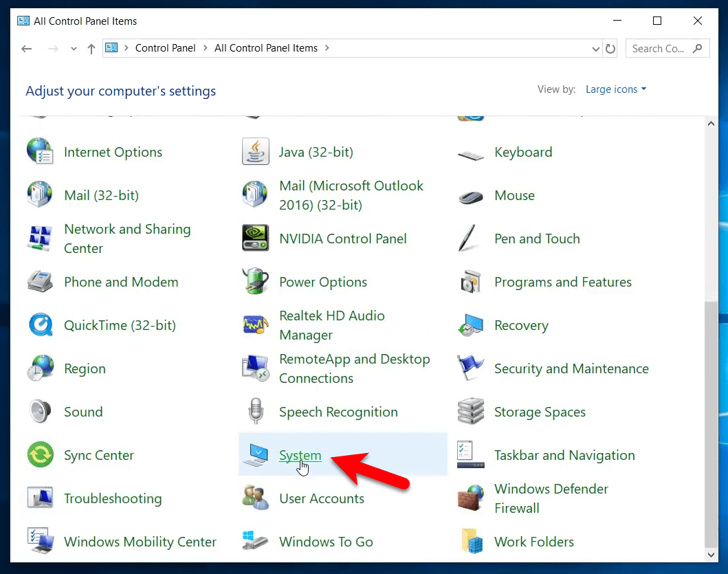Click the vertical scrollbar thumb
The height and width of the screenshot is (574, 728).
pos(711,424)
